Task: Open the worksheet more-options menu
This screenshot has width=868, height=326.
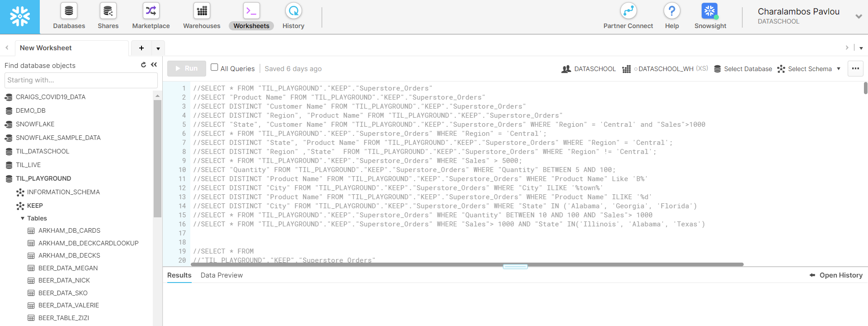Action: 855,69
